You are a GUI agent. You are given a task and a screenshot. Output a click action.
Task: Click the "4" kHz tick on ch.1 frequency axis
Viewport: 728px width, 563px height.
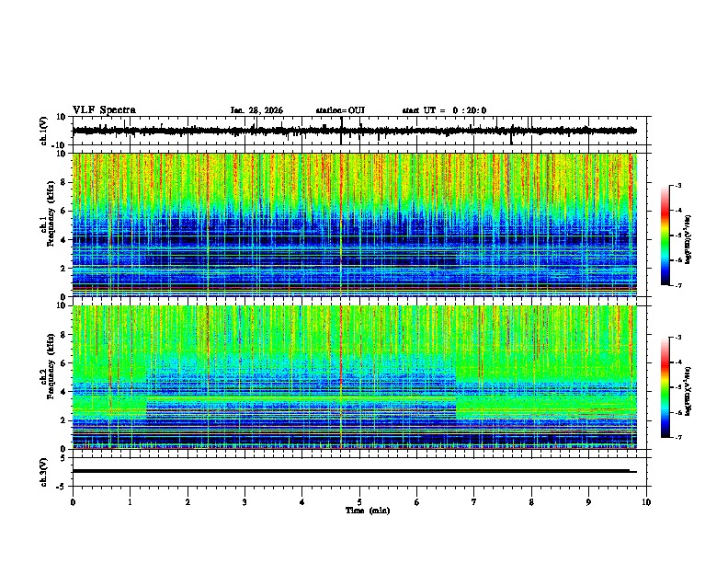click(64, 240)
